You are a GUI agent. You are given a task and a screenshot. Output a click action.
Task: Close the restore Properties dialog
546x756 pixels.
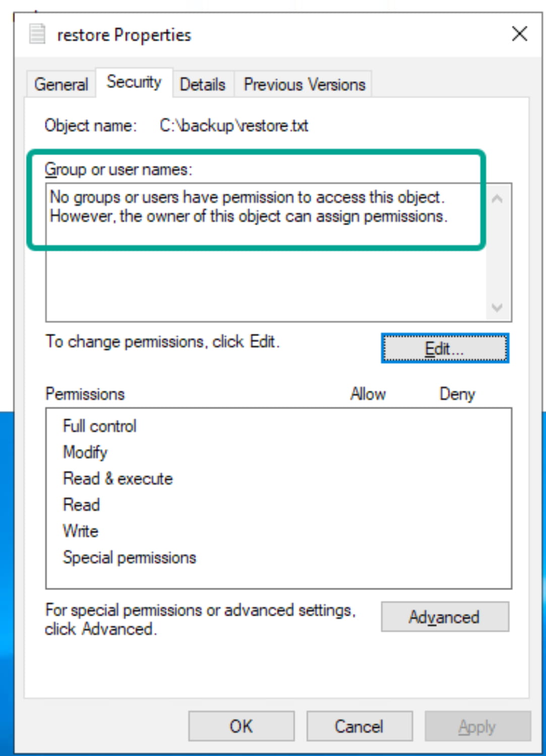(519, 34)
